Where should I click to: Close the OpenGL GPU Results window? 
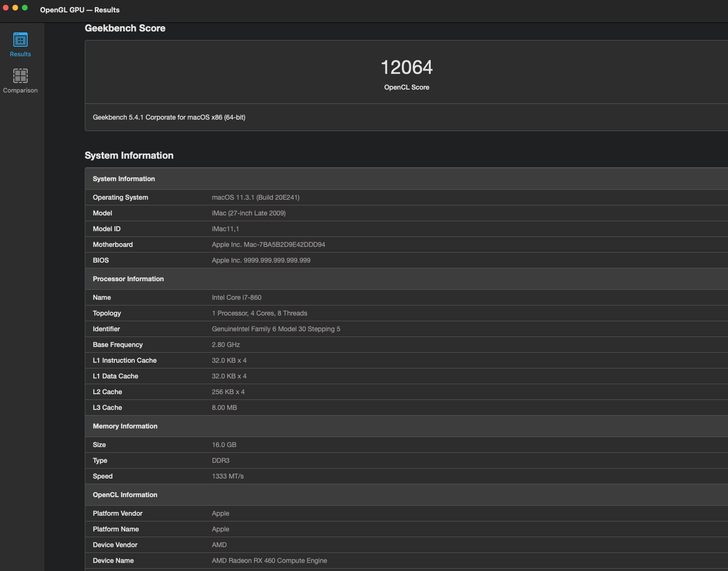[6, 8]
